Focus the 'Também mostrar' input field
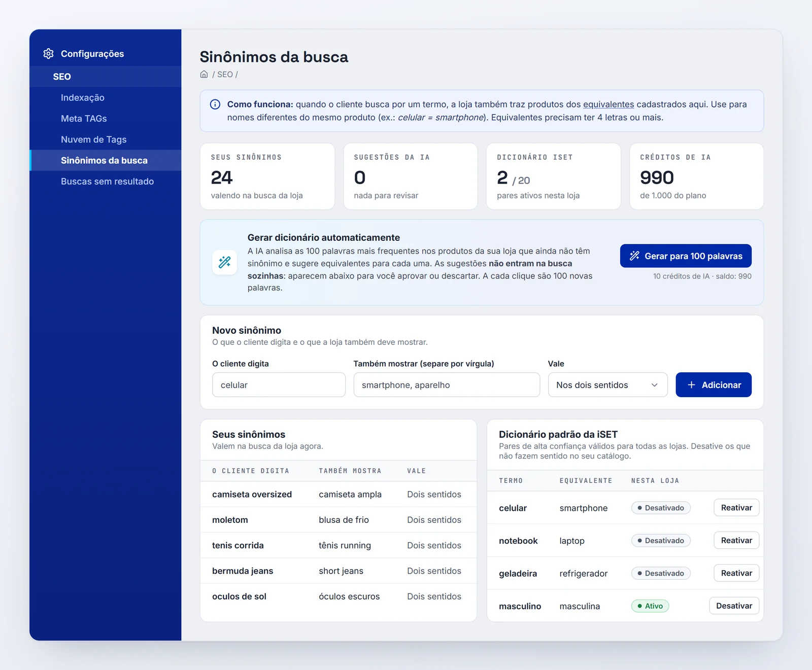Image resolution: width=812 pixels, height=670 pixels. [447, 385]
